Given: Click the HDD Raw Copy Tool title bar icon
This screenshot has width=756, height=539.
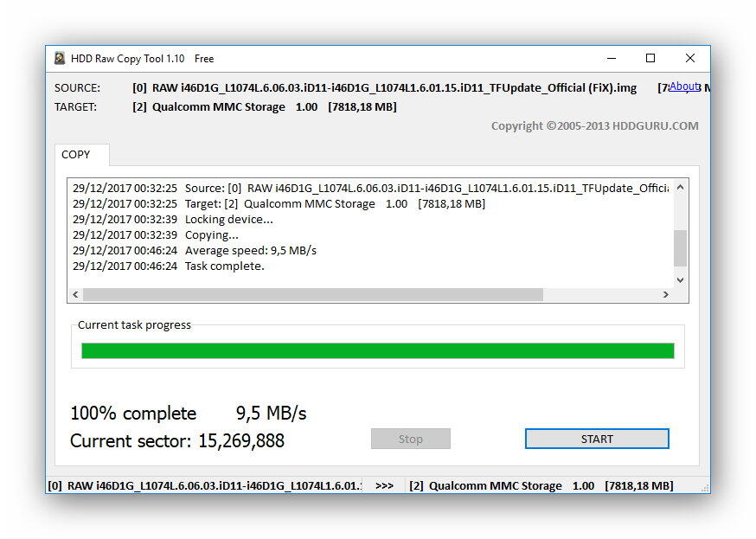Looking at the screenshot, I should pos(60,59).
